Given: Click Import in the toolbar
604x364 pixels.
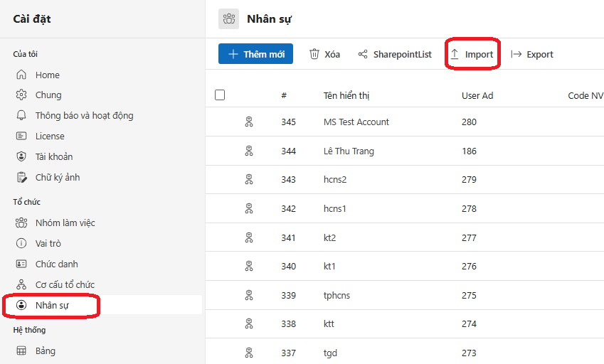Looking at the screenshot, I should 472,54.
